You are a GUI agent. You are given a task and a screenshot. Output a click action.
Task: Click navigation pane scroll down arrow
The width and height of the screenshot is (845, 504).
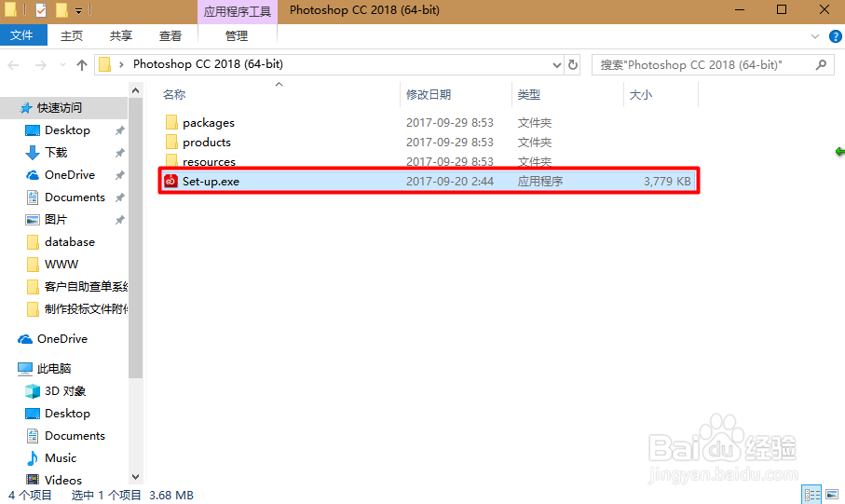[x=136, y=477]
